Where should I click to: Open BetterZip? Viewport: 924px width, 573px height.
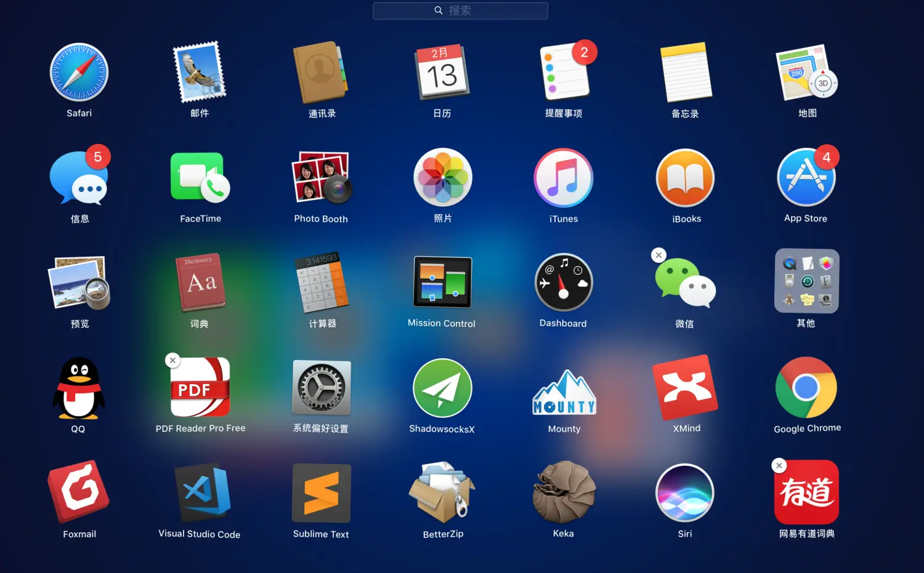click(x=442, y=492)
